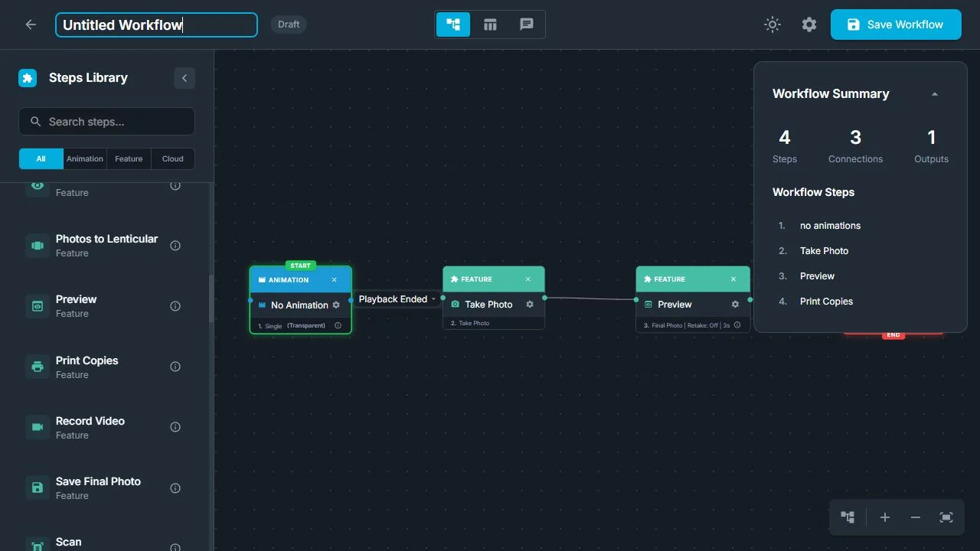This screenshot has height=551, width=980.
Task: Click the Take Photo camera icon on node
Action: [x=456, y=304]
